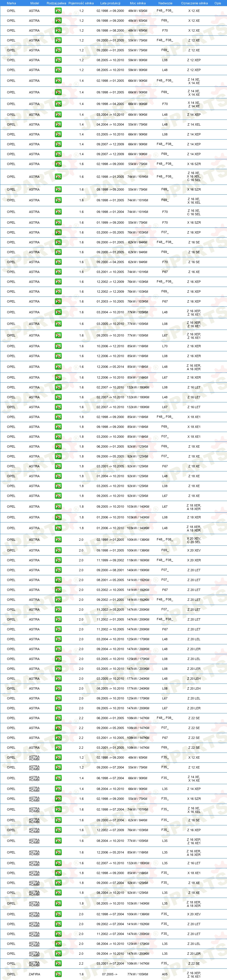Select the Z 14 XEL engine code cell

194,124
